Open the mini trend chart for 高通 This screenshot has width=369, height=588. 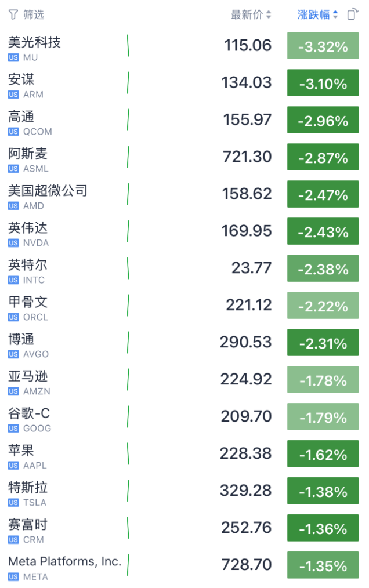(128, 120)
